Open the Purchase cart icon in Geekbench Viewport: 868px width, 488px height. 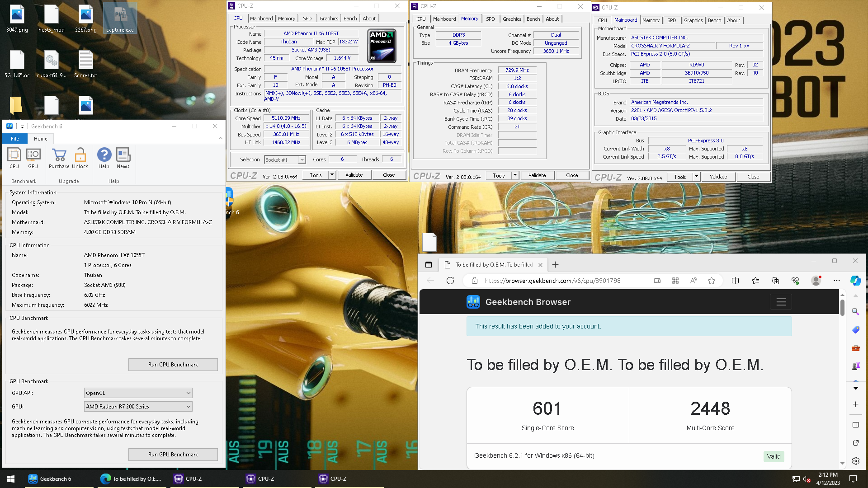[59, 159]
